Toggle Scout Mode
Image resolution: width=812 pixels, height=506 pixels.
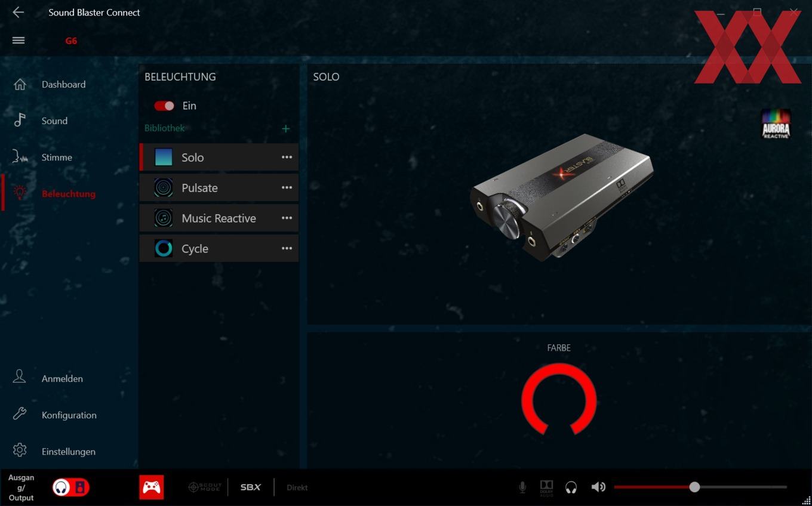(x=205, y=488)
